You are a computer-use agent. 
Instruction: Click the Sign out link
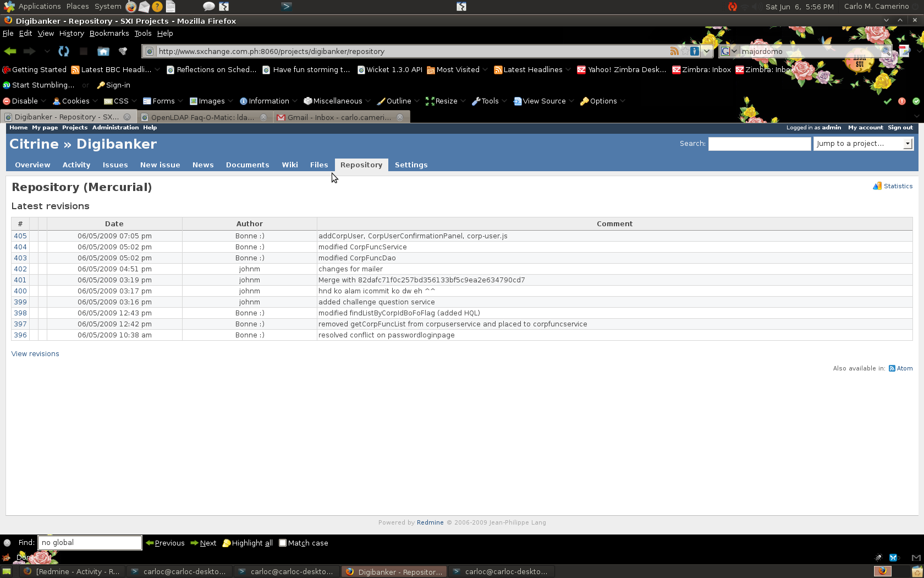tap(900, 128)
